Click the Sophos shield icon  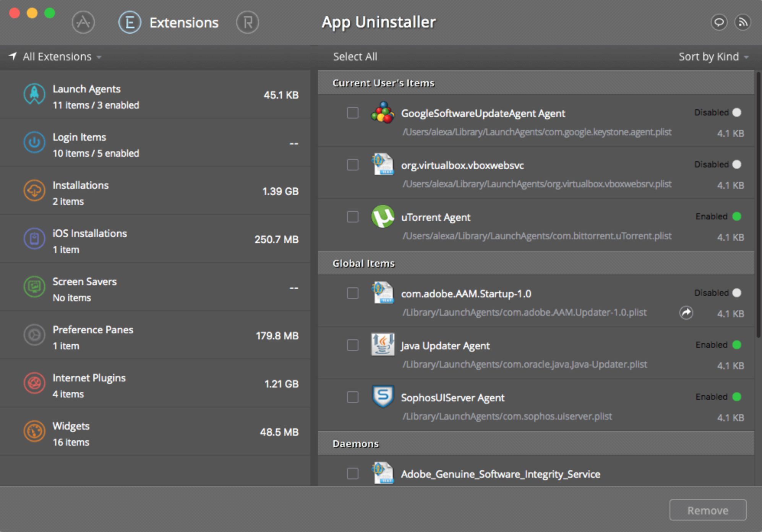pos(383,397)
